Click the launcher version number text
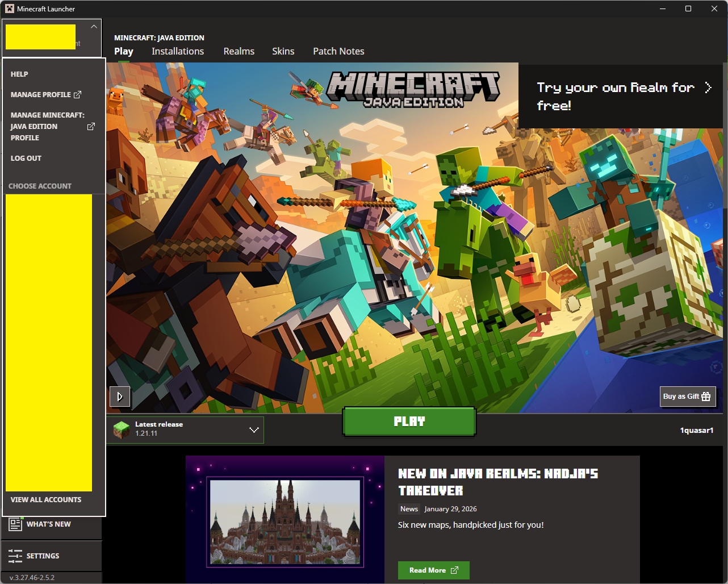 [32, 577]
